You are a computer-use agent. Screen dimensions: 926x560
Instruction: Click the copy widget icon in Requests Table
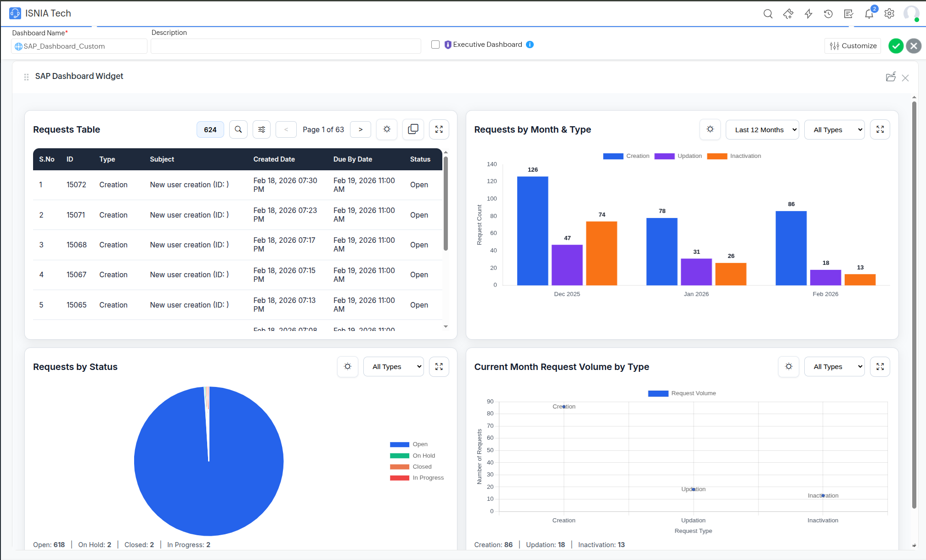[412, 129]
